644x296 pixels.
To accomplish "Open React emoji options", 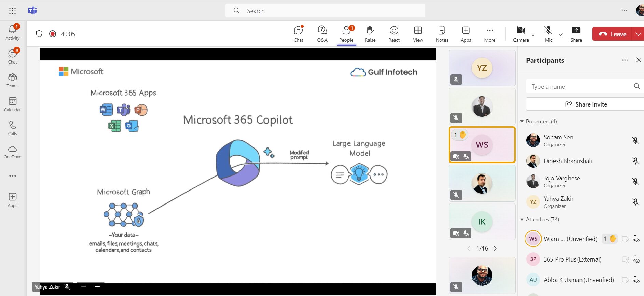I will [x=394, y=34].
